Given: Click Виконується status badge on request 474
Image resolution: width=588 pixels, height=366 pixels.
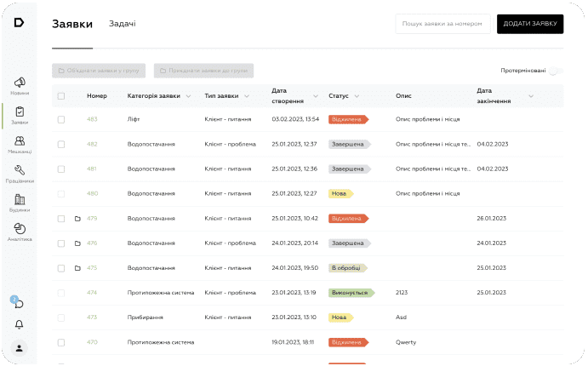Looking at the screenshot, I should [x=351, y=293].
